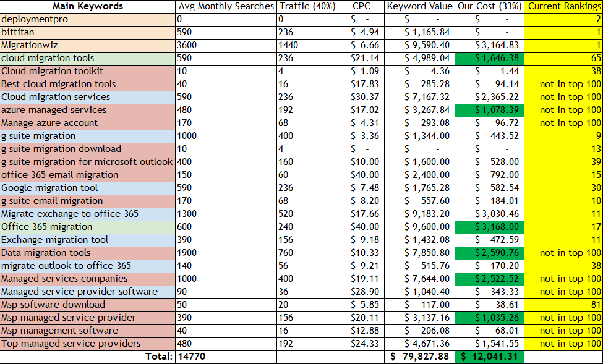Select the 'bittitan' keyword cell

(x=88, y=32)
